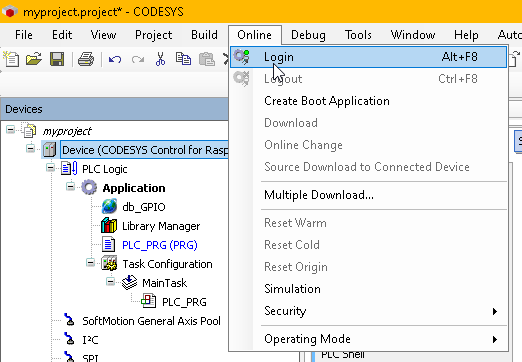Click the myproject document icon
The height and width of the screenshot is (362, 522).
pyautogui.click(x=29, y=131)
